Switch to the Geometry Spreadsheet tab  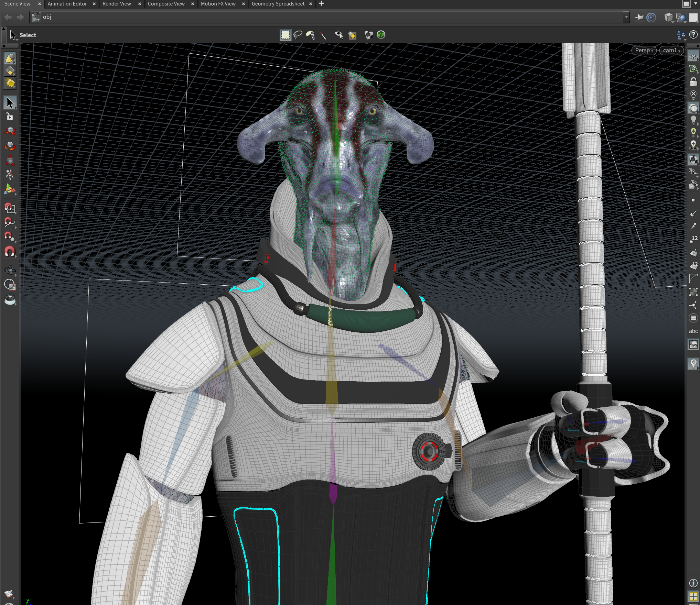(278, 4)
